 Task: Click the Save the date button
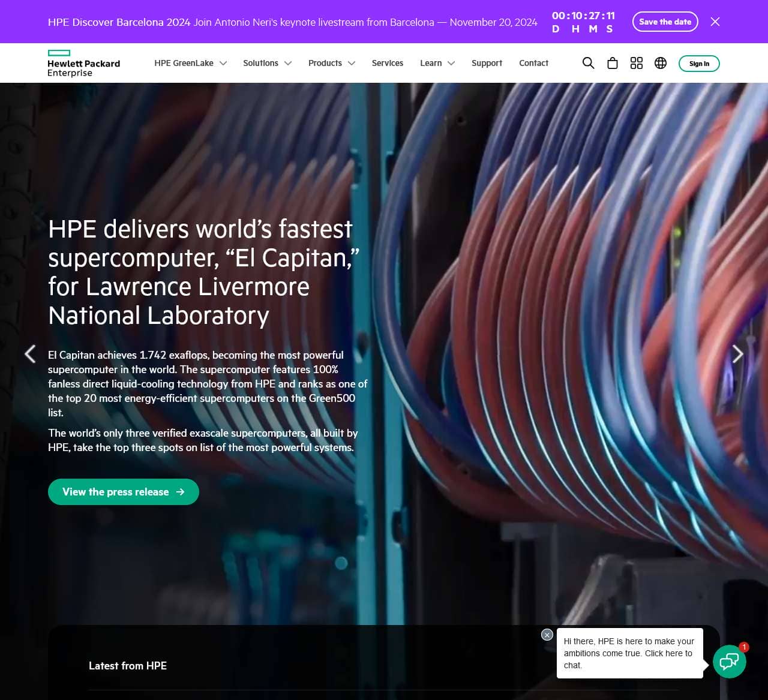[x=665, y=22]
